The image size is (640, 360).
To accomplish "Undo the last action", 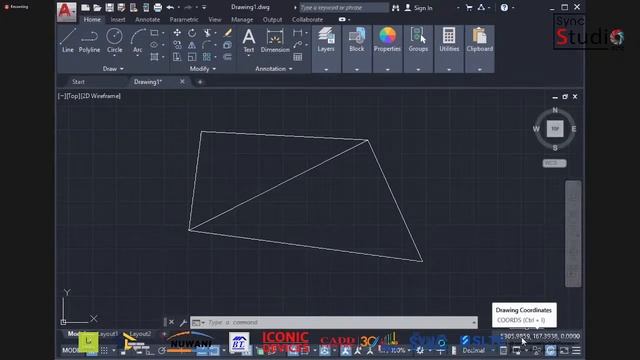I will pyautogui.click(x=170, y=7).
